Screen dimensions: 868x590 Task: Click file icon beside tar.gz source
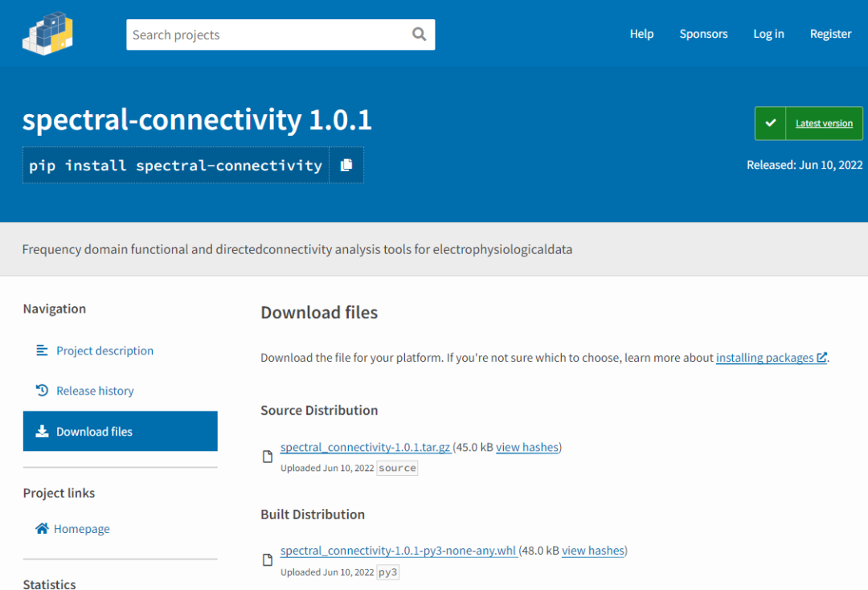[268, 457]
